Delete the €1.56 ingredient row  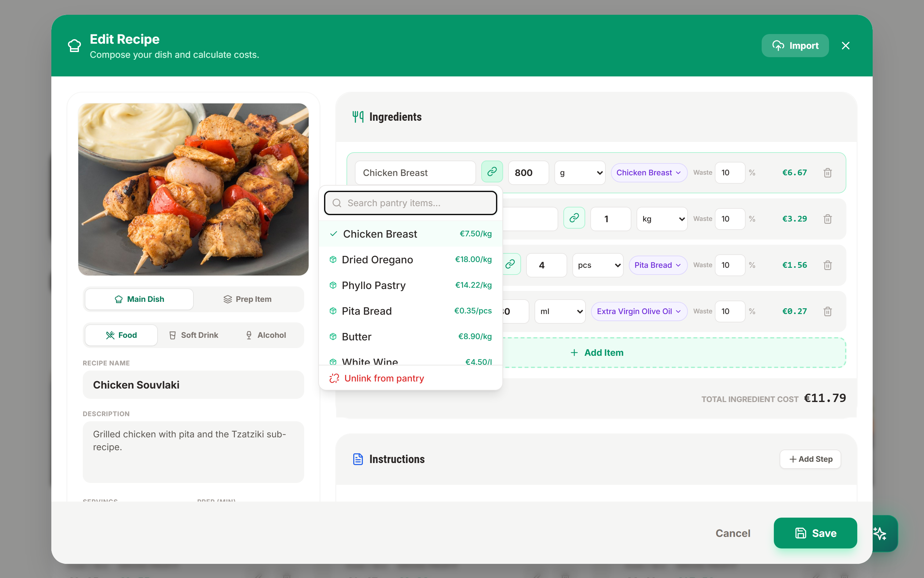tap(827, 265)
